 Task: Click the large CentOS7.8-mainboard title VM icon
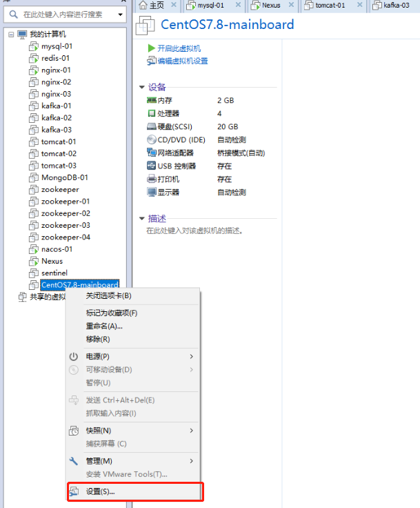pyautogui.click(x=145, y=25)
